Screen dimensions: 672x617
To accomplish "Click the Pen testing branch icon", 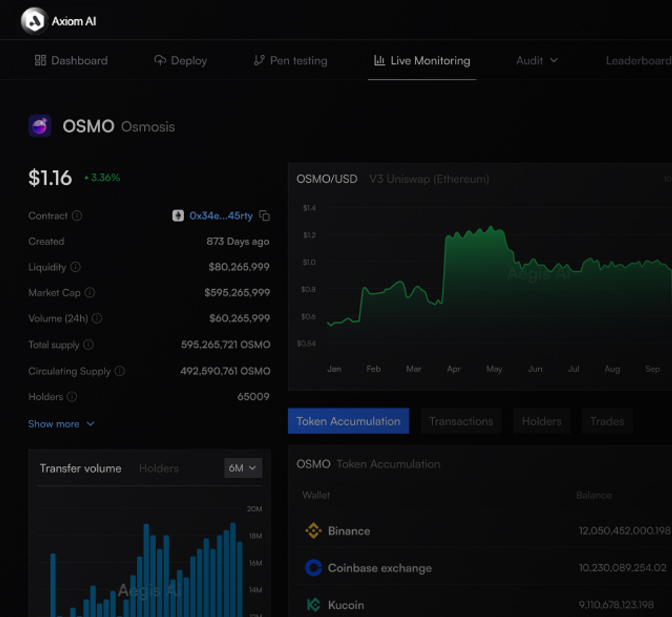I will pos(259,60).
